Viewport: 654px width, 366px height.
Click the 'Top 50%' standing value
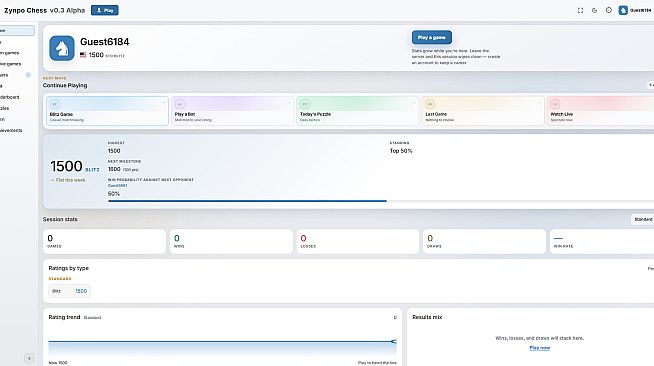[401, 151]
